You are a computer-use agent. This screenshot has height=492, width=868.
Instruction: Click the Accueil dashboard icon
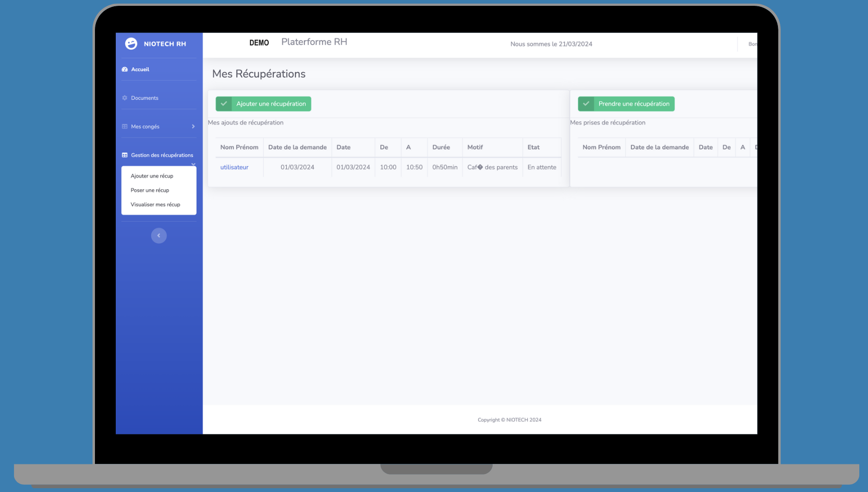point(124,69)
